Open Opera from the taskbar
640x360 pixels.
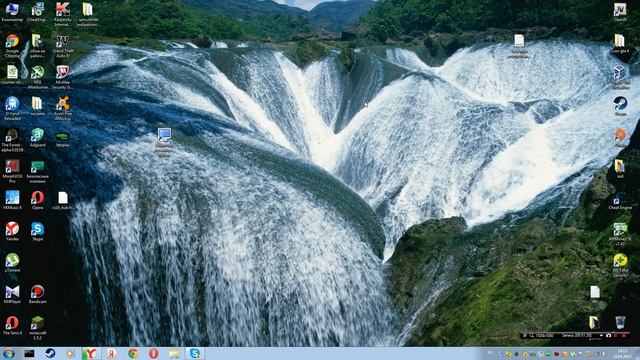(x=153, y=353)
